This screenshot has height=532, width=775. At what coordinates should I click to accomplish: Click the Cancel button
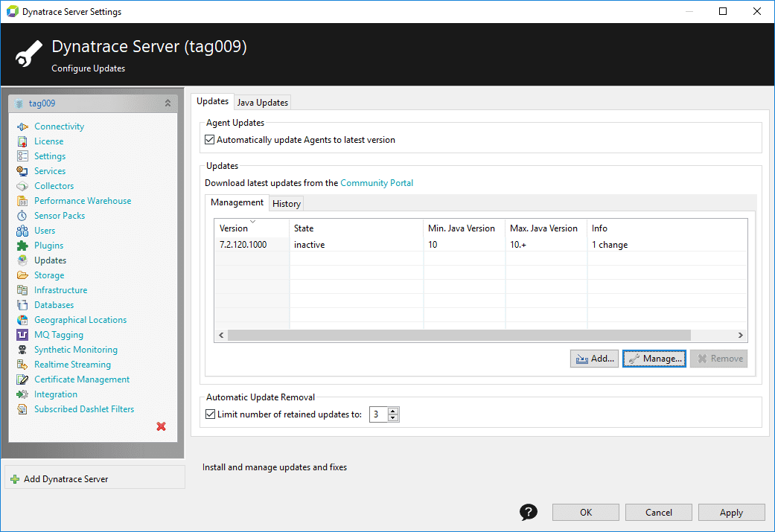point(658,512)
